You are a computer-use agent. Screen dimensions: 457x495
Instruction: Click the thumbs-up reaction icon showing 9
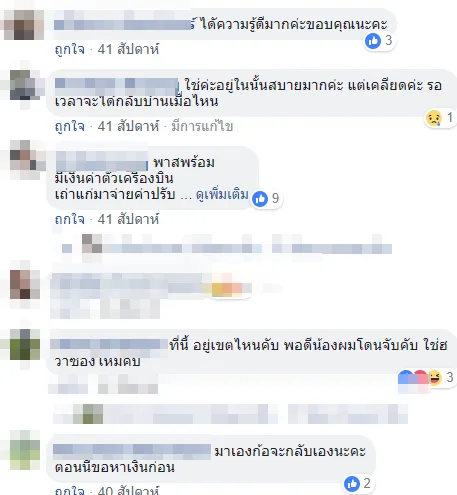pos(260,199)
